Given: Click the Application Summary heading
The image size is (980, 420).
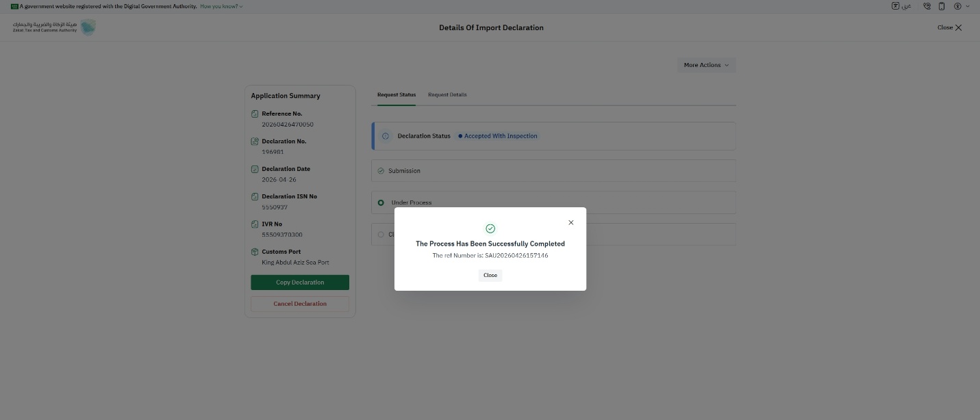Looking at the screenshot, I should 286,96.
